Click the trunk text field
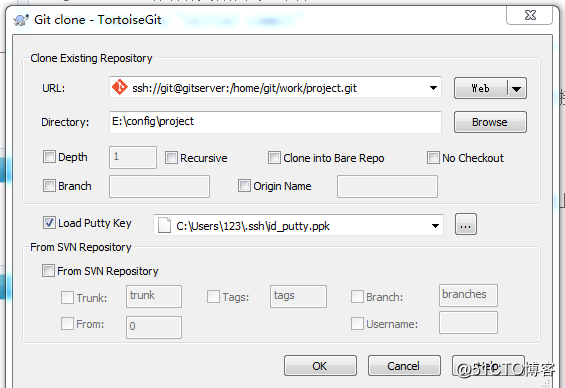This screenshot has width=565, height=388. (154, 296)
